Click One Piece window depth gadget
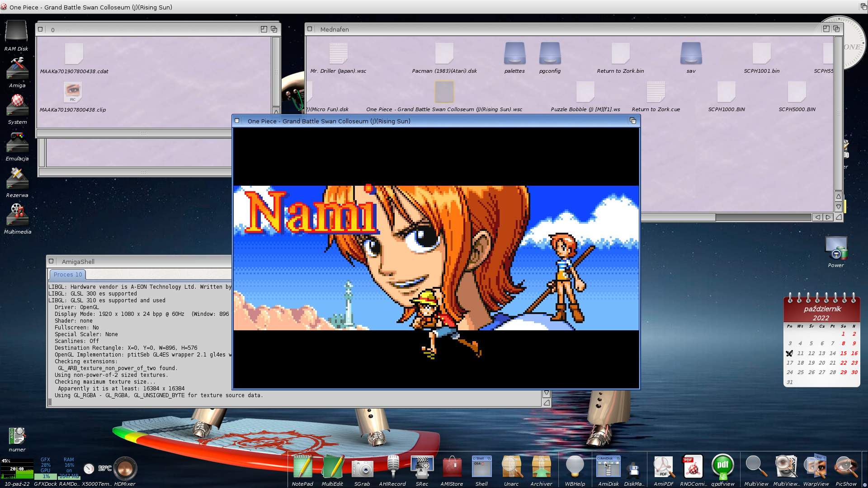The width and height of the screenshot is (868, 488). click(633, 121)
